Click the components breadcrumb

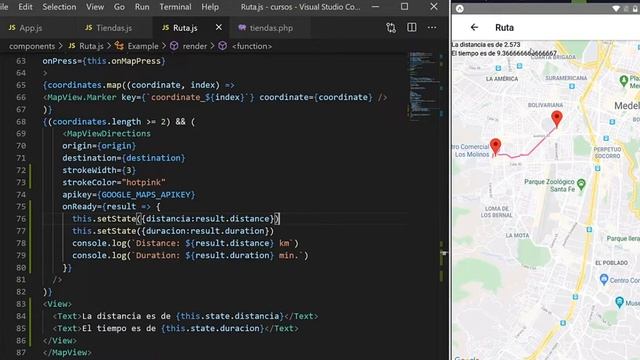coord(32,46)
